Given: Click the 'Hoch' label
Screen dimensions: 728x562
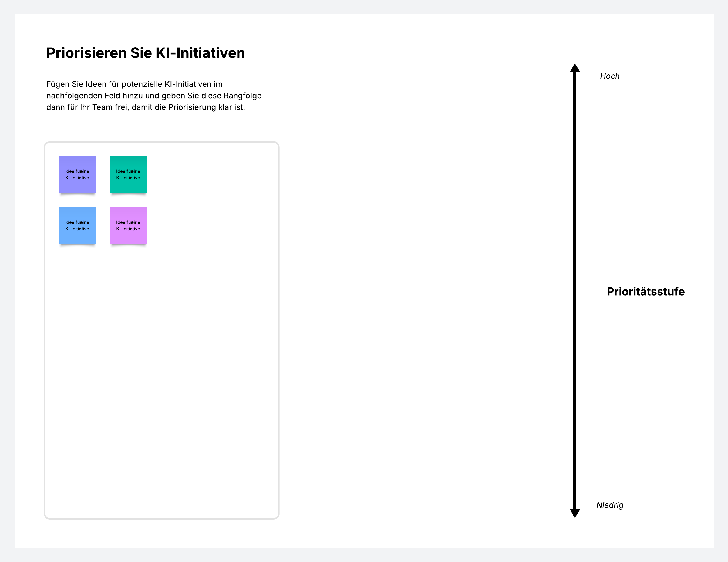Looking at the screenshot, I should tap(609, 76).
